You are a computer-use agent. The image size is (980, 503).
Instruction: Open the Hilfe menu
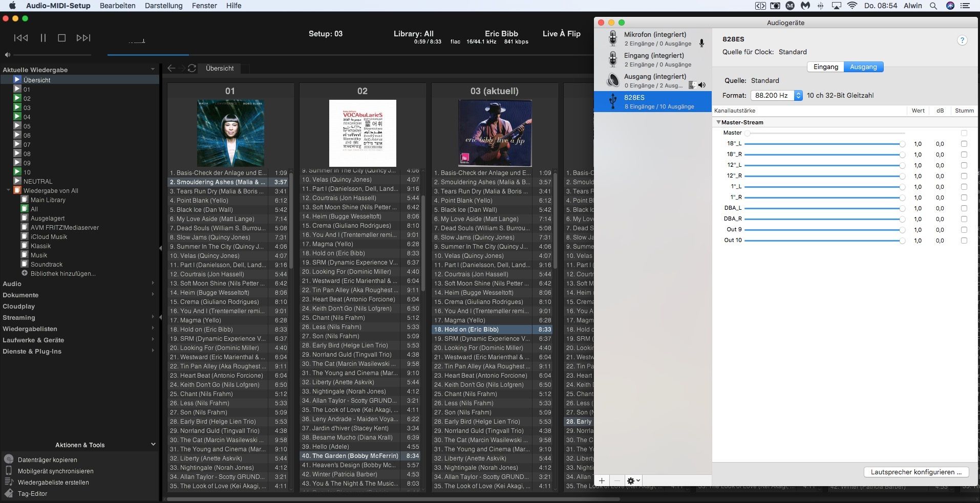click(233, 6)
